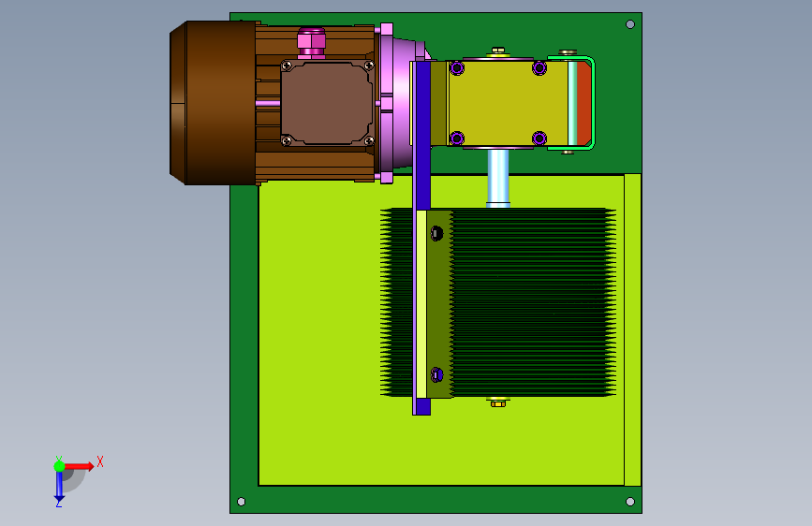Viewport: 812px width, 526px height.
Task: Select bottom-left screw of terminal box
Action: pos(287,140)
